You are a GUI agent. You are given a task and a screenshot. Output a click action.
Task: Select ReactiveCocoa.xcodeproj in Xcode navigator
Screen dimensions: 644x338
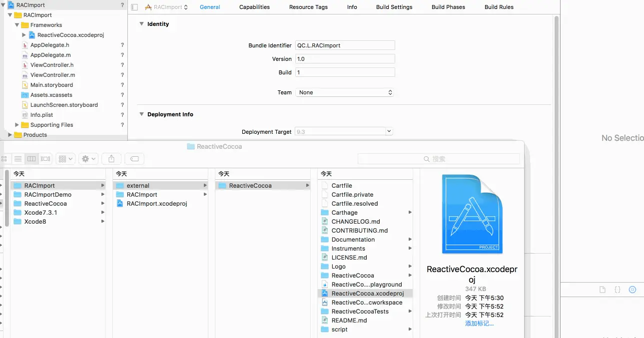click(x=70, y=35)
